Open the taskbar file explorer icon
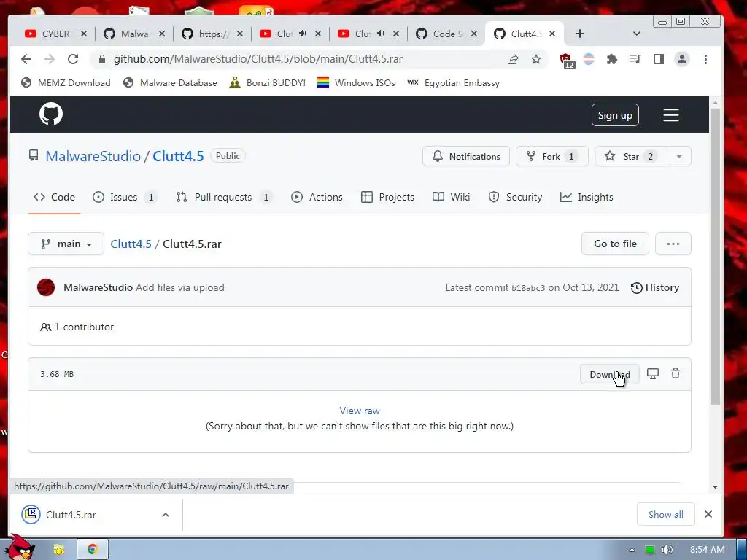747x560 pixels. (58, 550)
